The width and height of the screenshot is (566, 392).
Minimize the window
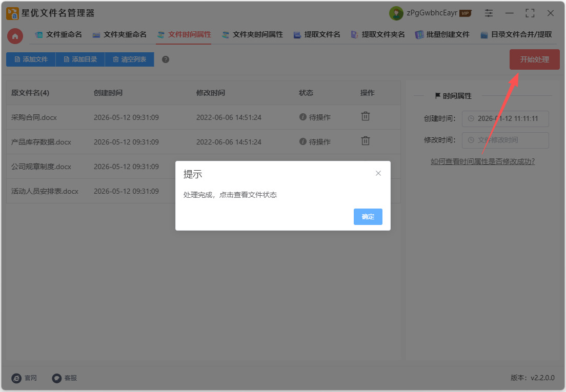(x=509, y=13)
